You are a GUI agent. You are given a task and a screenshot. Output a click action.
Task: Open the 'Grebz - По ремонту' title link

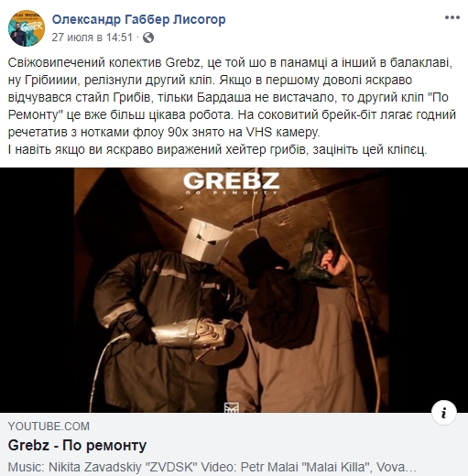pyautogui.click(x=77, y=446)
